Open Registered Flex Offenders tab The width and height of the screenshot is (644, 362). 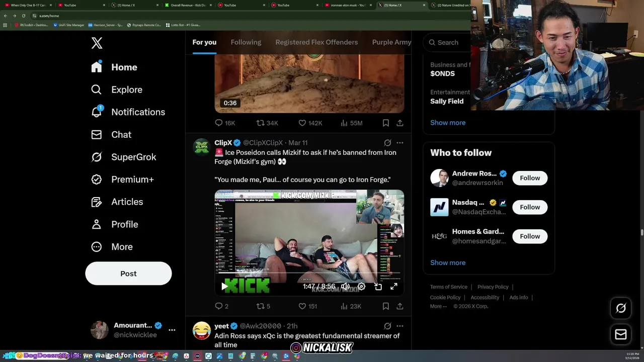316,42
